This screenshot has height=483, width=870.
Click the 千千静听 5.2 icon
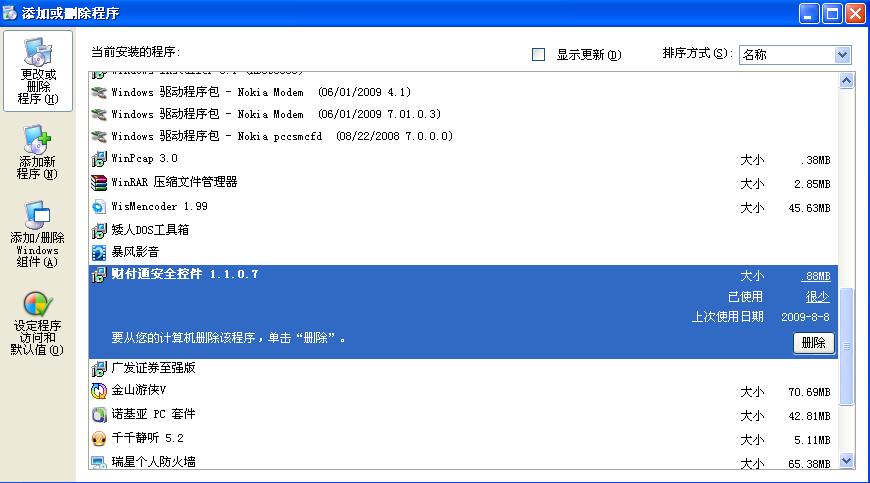click(x=98, y=439)
